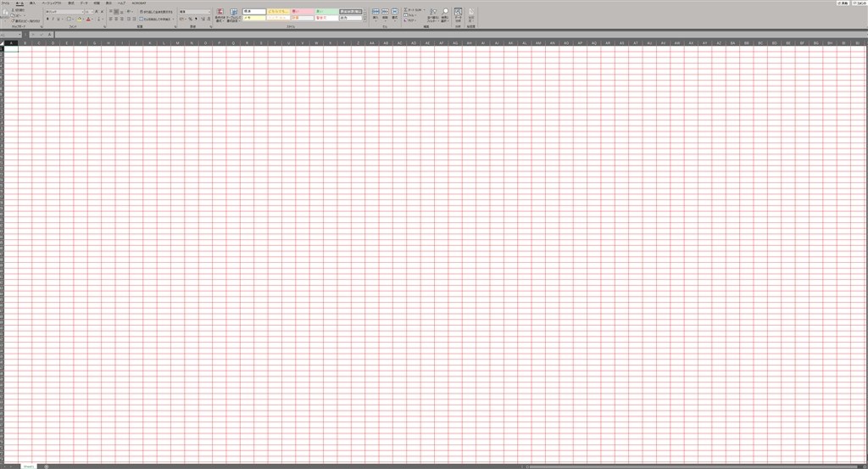Screen dimensions: 868x469
Task: Click the AutoSum sigma icon
Action: [406, 10]
